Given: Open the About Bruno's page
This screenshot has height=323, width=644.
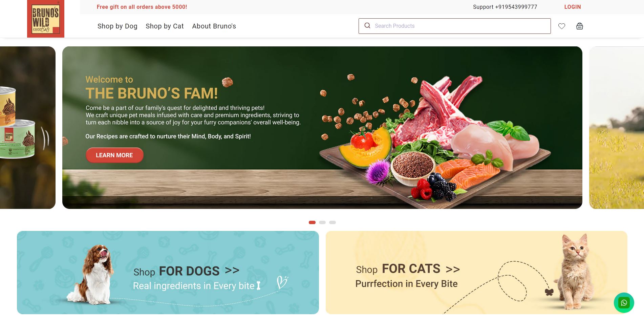Looking at the screenshot, I should pos(214,26).
